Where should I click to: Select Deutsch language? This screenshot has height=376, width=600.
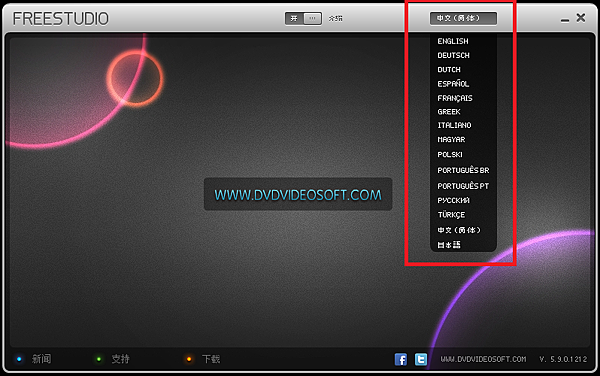coord(453,55)
